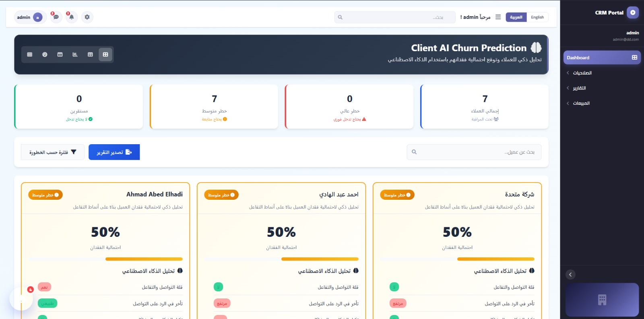Focus the بحث عن عميل client search field

474,152
